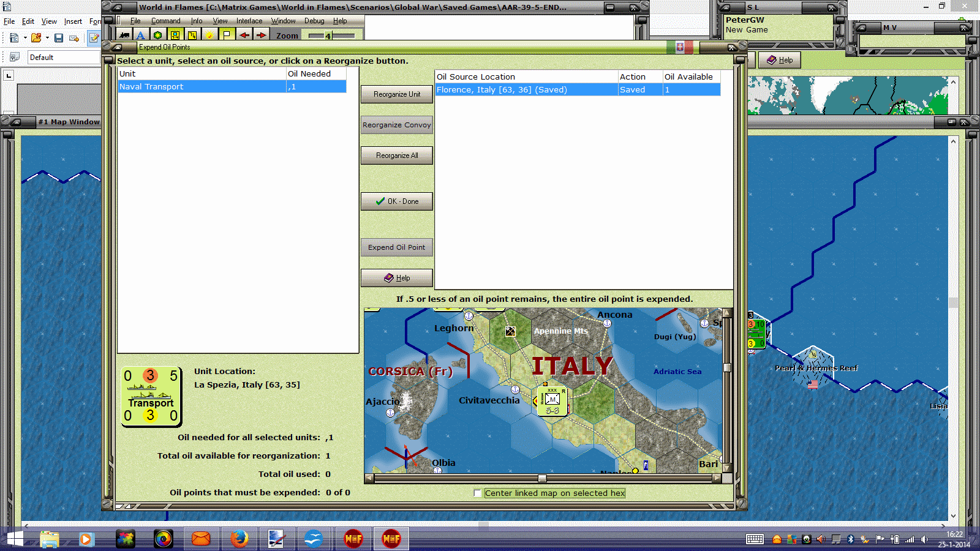Screen dimensions: 980x551
Task: Open the Info menu of World in Flames
Action: 196,21
